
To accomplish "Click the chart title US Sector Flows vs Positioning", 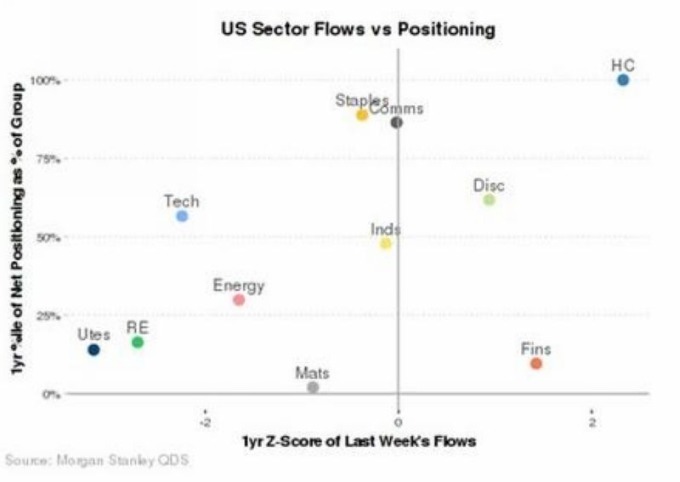I will pos(358,30).
